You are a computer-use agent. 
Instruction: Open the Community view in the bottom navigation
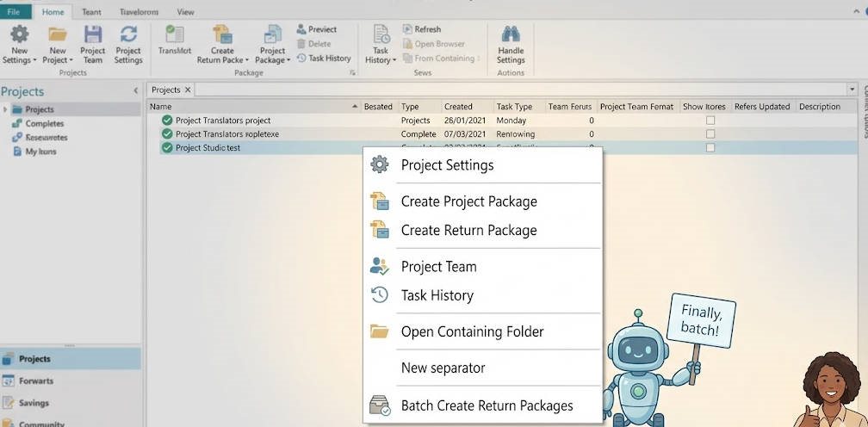click(x=71, y=423)
